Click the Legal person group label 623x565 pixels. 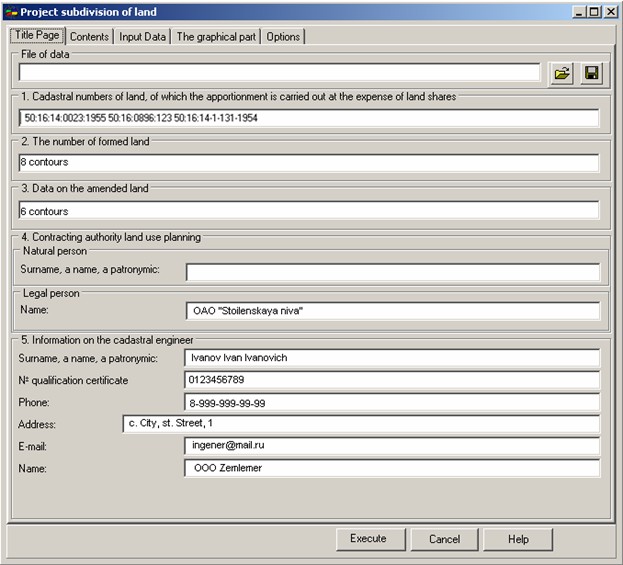(x=51, y=293)
